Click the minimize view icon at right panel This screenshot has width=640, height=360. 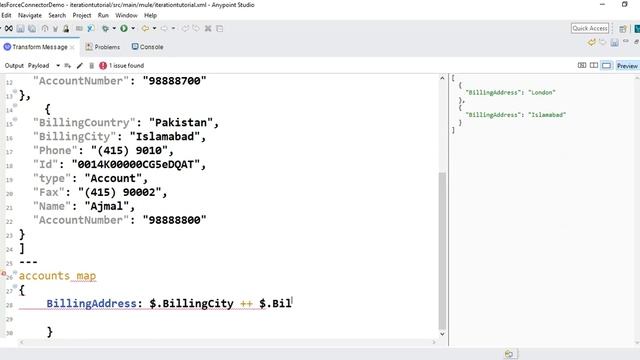click(626, 41)
